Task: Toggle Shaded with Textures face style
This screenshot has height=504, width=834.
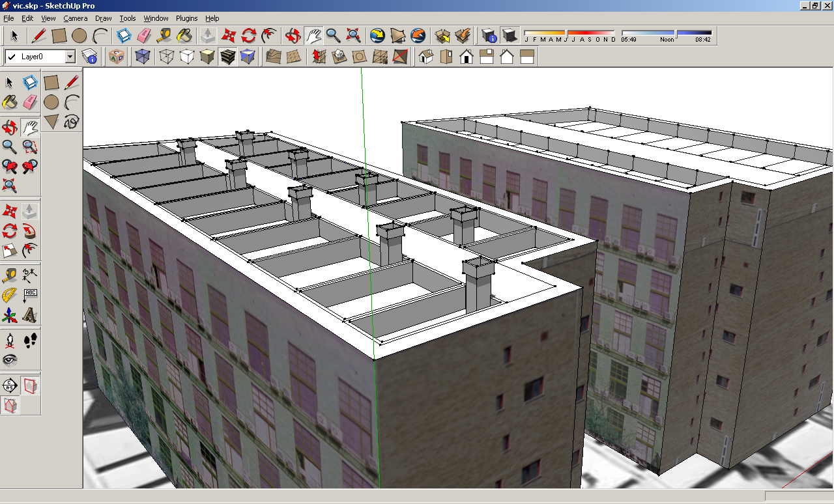Action: point(227,57)
